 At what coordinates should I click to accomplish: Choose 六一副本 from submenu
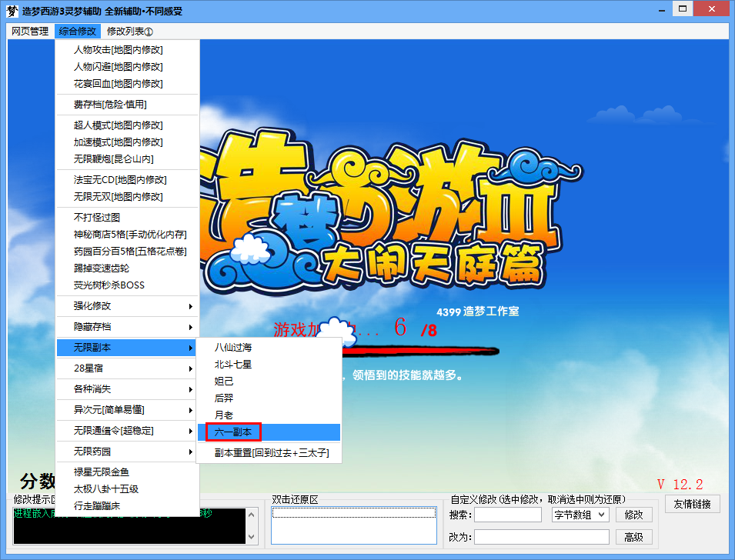tap(269, 432)
